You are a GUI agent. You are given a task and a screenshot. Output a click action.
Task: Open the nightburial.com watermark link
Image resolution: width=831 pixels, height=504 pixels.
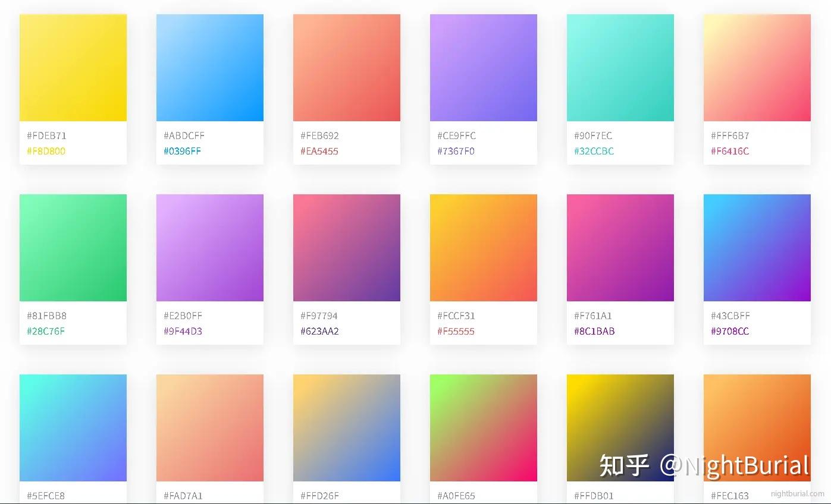(x=798, y=494)
